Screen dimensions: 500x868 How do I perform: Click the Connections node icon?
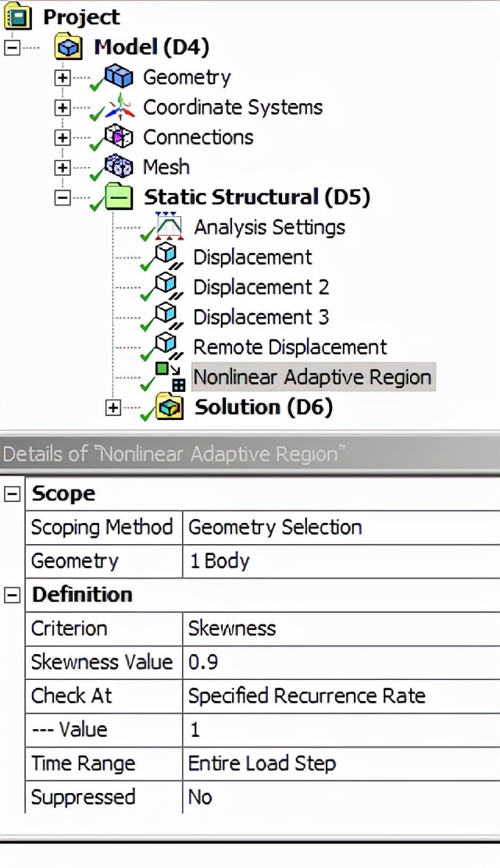coord(120,137)
